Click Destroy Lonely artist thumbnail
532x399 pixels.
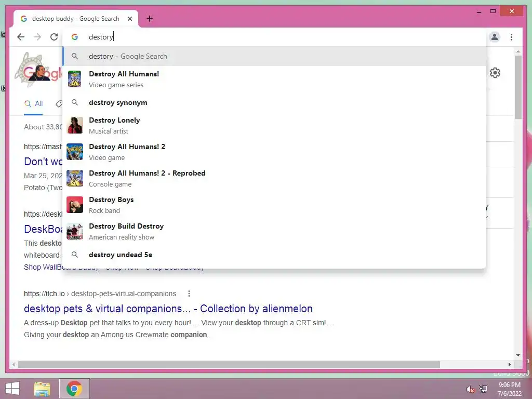coord(75,125)
